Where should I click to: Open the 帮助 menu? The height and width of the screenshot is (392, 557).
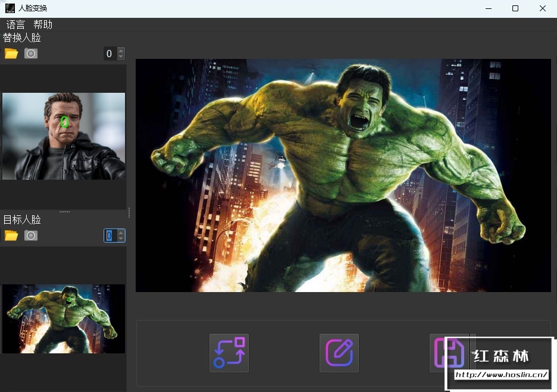click(43, 24)
